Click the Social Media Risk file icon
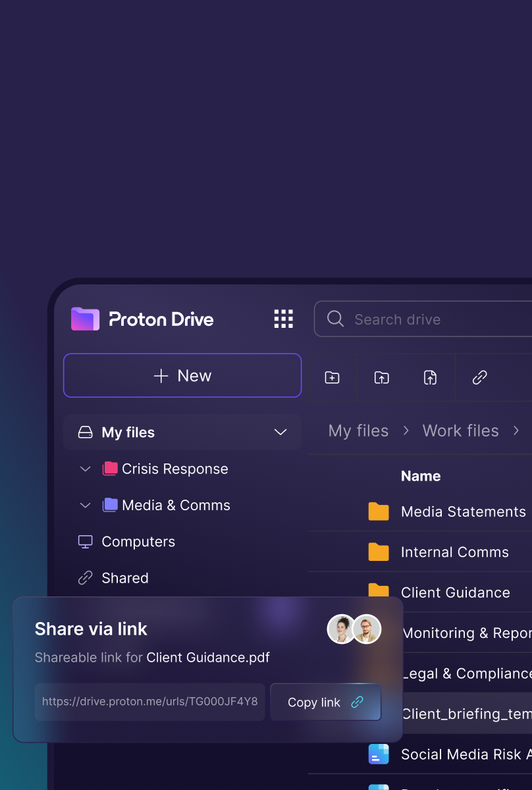 (x=379, y=754)
